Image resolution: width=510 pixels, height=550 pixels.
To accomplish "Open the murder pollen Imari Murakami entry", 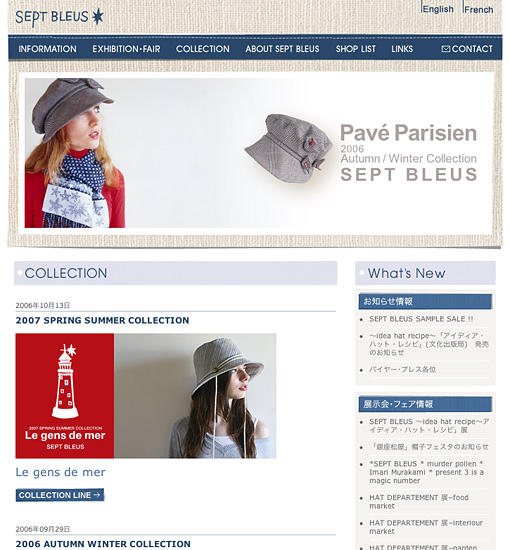I will click(427, 472).
